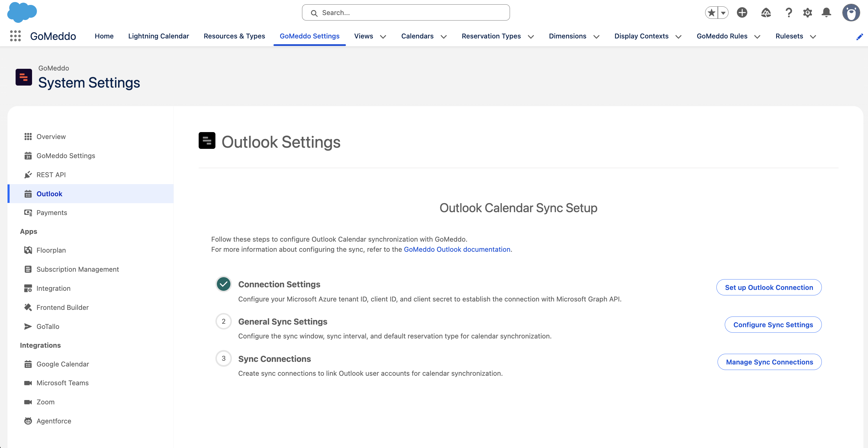868x448 pixels.
Task: Expand the Display Contexts chevron
Action: [x=679, y=37]
